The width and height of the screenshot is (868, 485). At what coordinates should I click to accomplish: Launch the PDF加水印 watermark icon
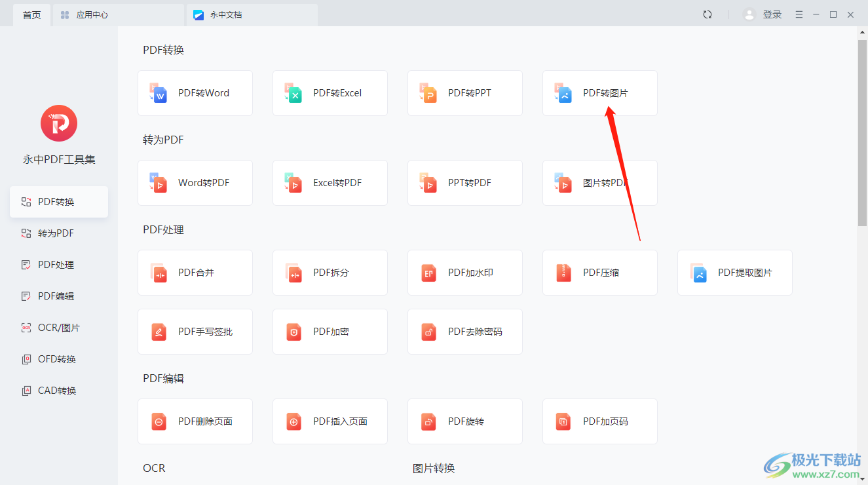(428, 273)
